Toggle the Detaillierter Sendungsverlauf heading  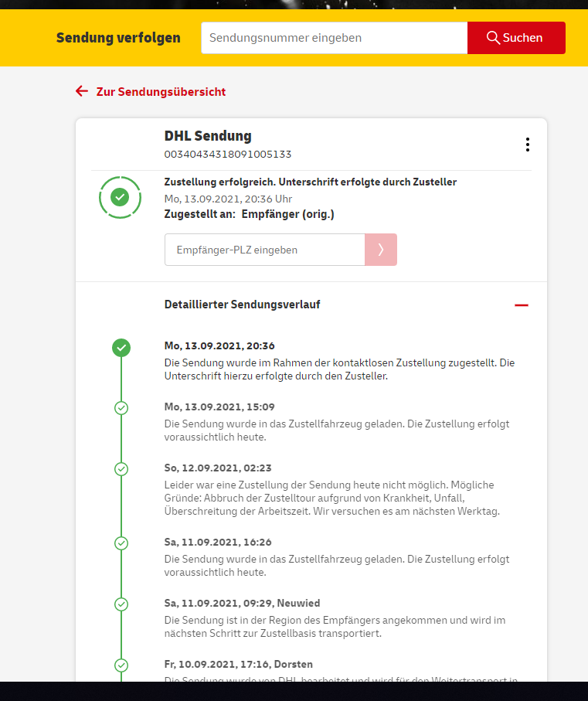[242, 305]
